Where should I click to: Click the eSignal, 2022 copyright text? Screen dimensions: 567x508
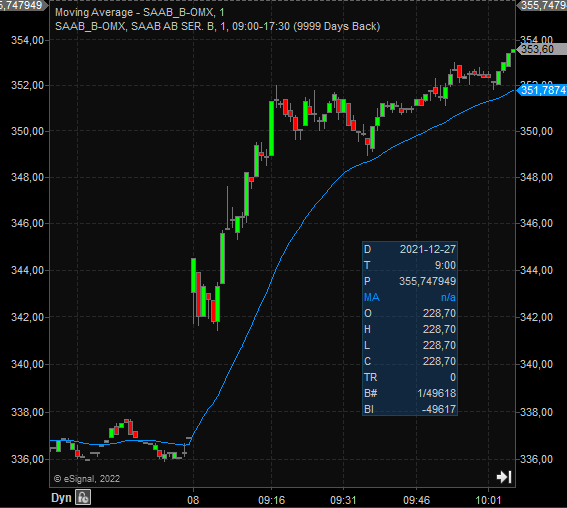tap(87, 479)
